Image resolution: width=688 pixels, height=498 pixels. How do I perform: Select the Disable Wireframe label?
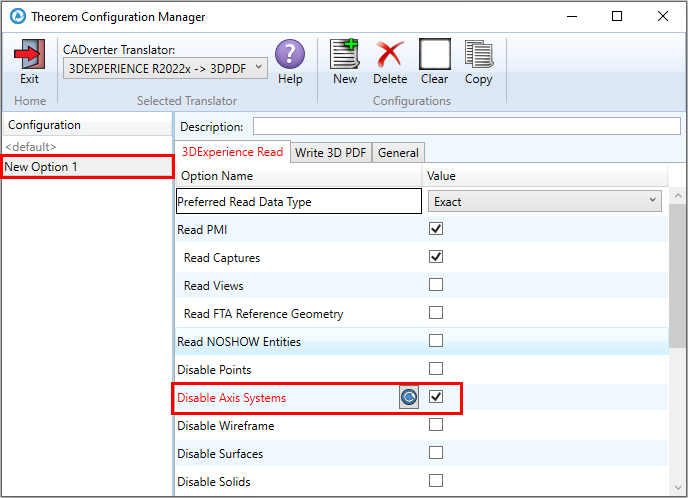pyautogui.click(x=226, y=426)
